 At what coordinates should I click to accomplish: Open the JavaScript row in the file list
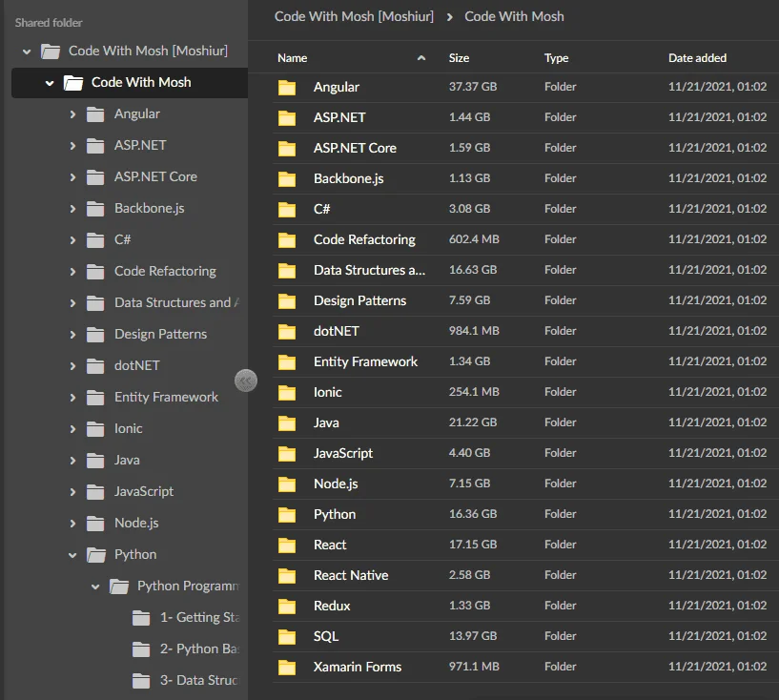(x=525, y=454)
